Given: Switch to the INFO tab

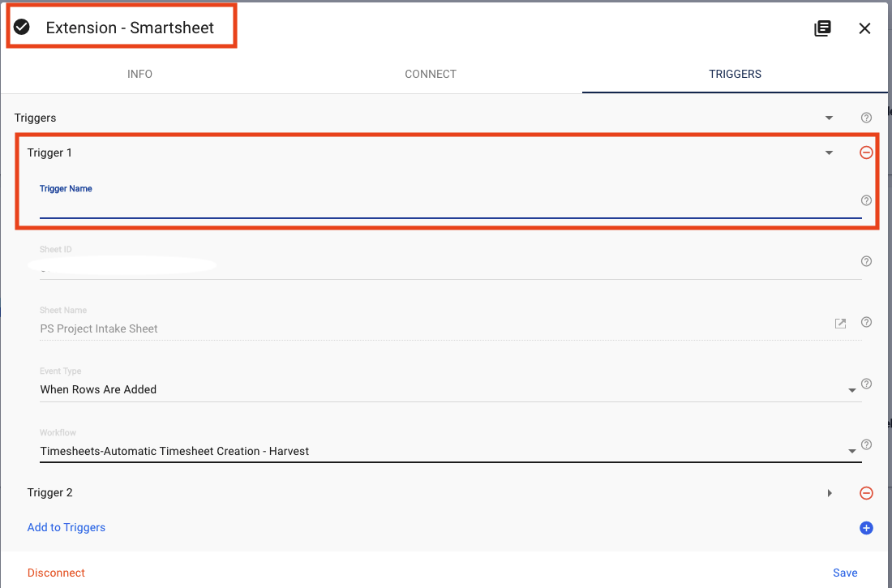Looking at the screenshot, I should [x=140, y=74].
